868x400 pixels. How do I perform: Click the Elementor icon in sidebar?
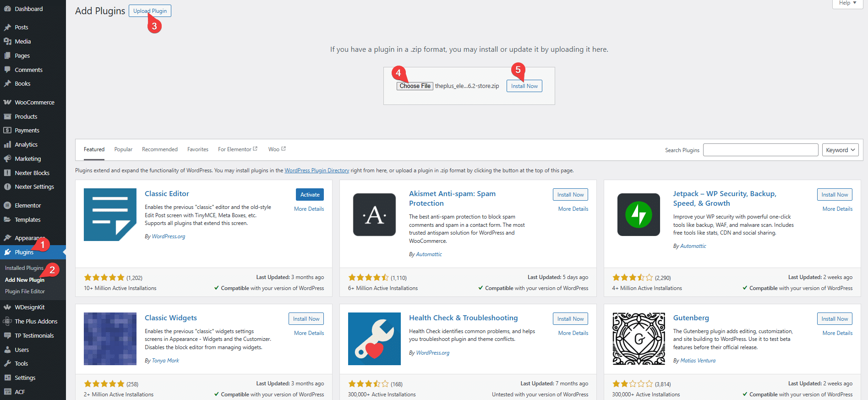point(7,205)
